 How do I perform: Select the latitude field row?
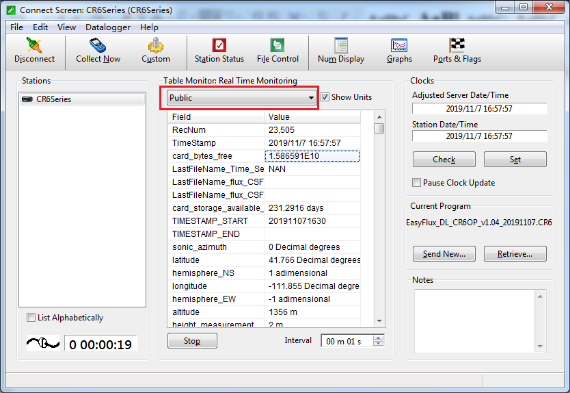click(x=264, y=260)
